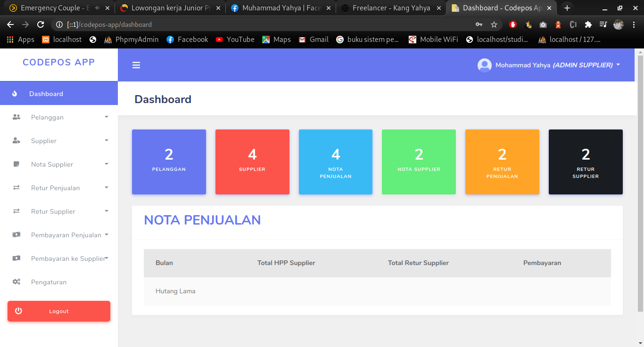Click the CODEPOS APP brand link
This screenshot has height=347, width=644.
pyautogui.click(x=59, y=62)
